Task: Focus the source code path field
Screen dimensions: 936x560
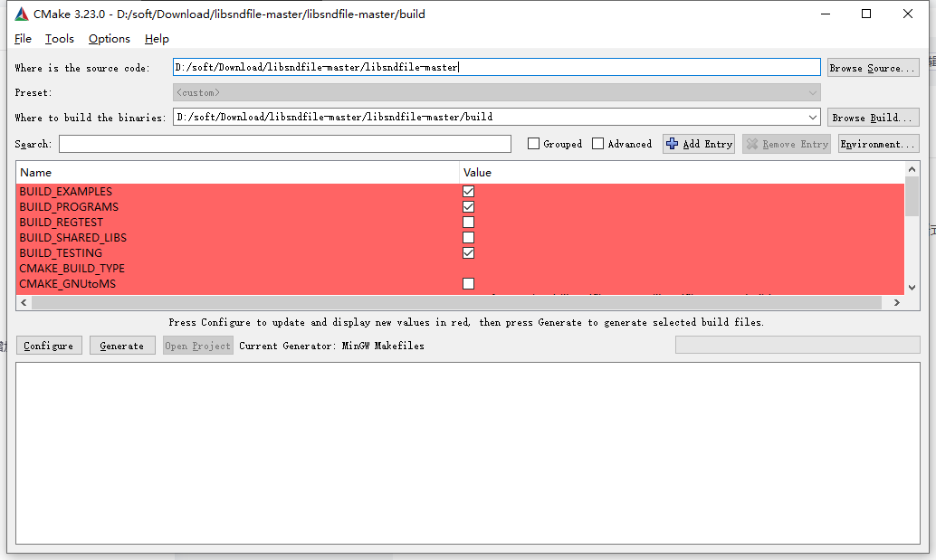Action: click(497, 67)
